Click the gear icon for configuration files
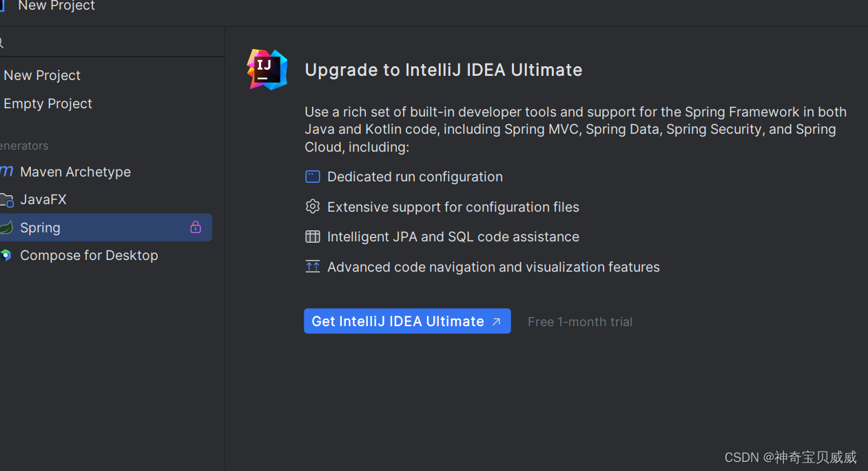This screenshot has width=868, height=471. coord(313,207)
